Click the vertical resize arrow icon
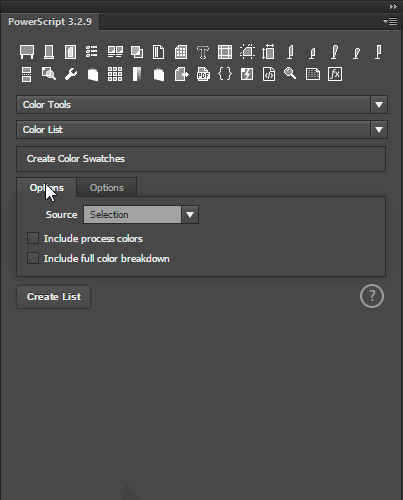 point(268,52)
